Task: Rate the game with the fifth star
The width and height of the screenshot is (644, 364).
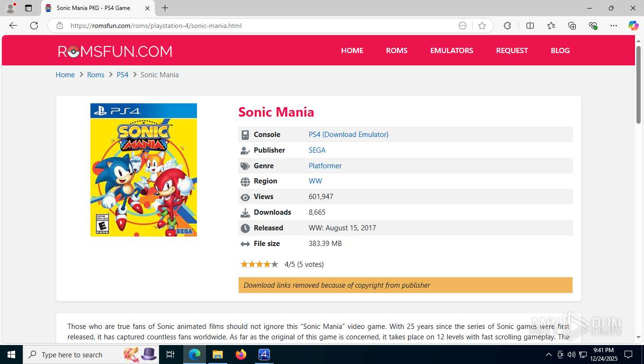Action: tap(275, 264)
